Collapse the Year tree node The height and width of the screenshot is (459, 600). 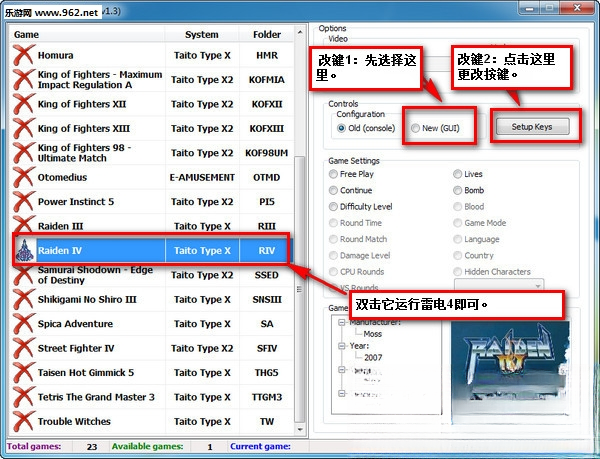coord(341,346)
